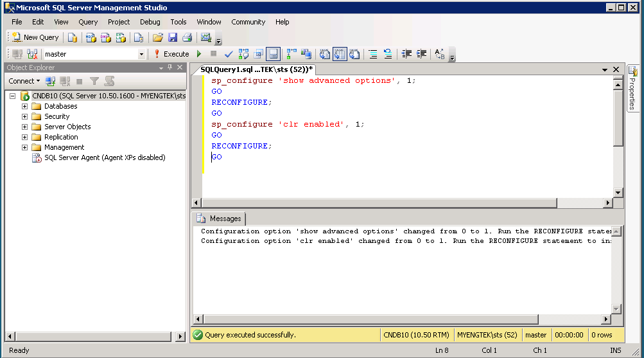Screen dimensions: 644x358
Task: Open the Debug menu
Action: [150, 22]
